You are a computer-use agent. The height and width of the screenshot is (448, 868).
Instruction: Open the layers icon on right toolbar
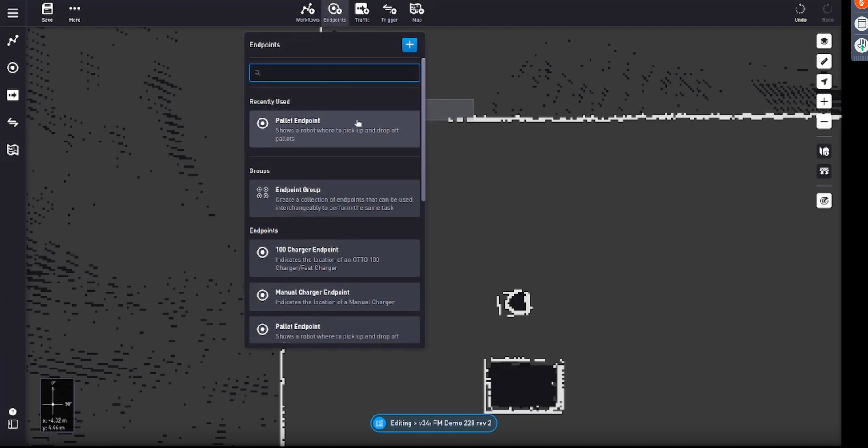(824, 41)
